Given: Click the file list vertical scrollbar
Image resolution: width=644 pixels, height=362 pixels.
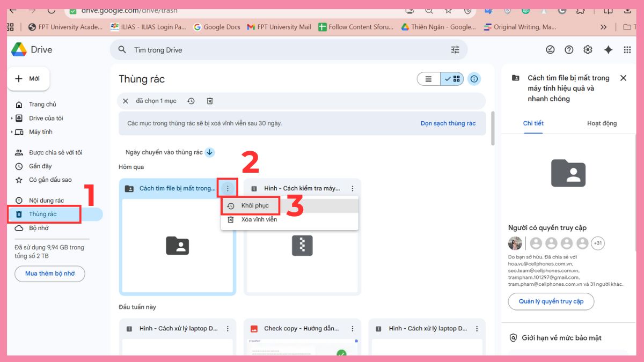Looking at the screenshot, I should pos(493,129).
